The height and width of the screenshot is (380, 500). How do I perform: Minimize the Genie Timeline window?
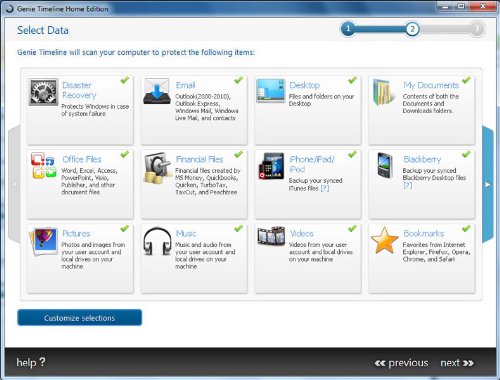coord(446,6)
